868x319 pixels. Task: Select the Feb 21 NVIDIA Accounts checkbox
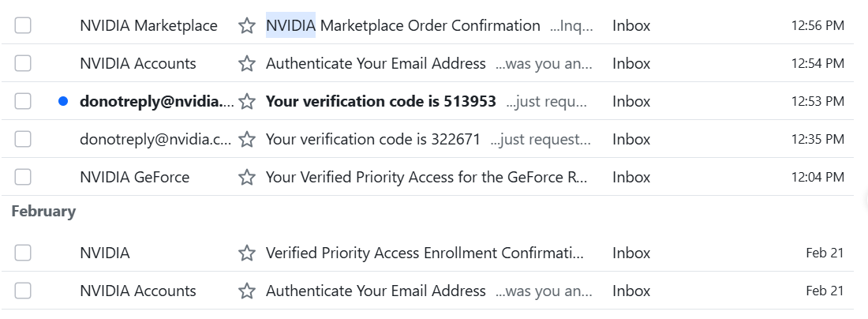click(x=23, y=291)
